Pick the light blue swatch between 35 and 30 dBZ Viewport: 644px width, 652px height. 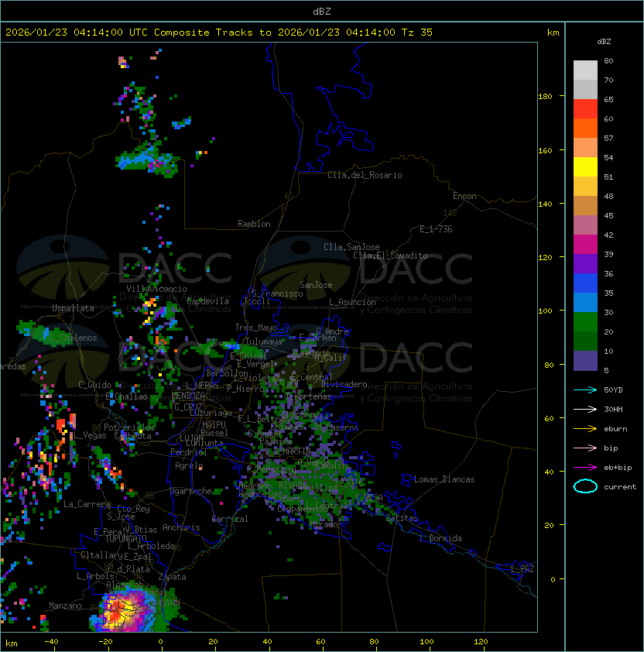(585, 302)
